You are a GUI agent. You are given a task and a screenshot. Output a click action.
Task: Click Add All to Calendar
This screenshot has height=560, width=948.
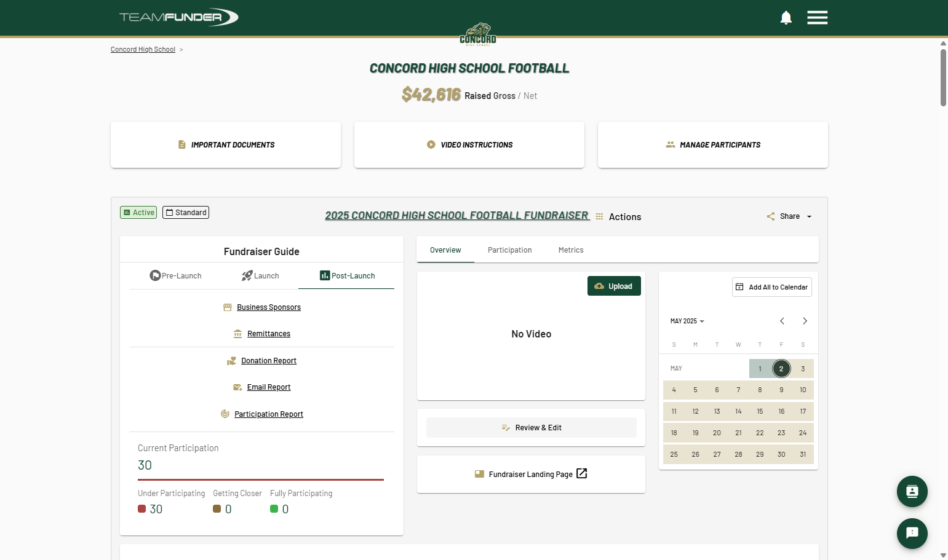click(772, 287)
